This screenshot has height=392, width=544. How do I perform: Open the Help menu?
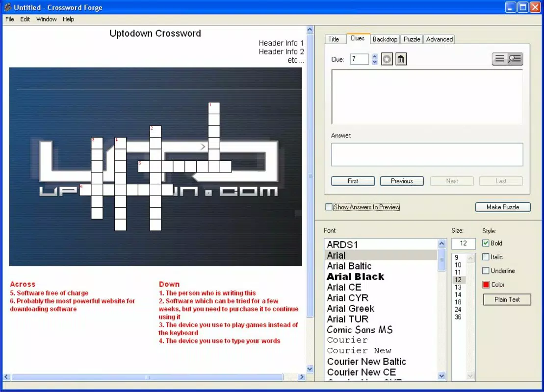pyautogui.click(x=68, y=19)
